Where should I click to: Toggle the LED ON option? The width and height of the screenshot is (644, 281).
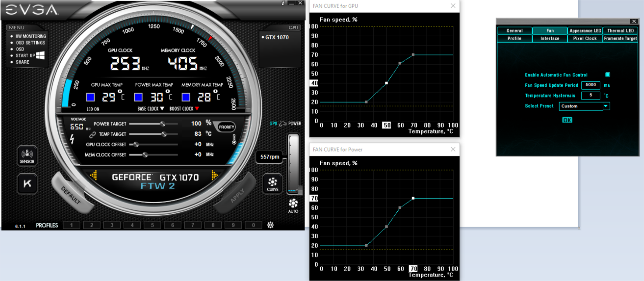93,109
